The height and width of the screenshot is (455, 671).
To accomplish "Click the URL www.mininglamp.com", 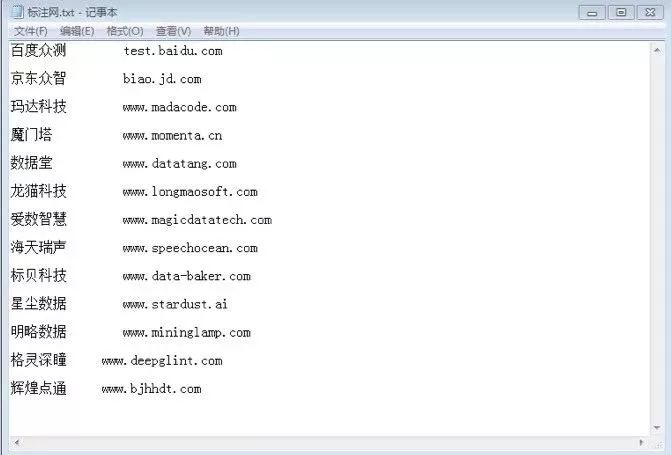I will coord(187,333).
